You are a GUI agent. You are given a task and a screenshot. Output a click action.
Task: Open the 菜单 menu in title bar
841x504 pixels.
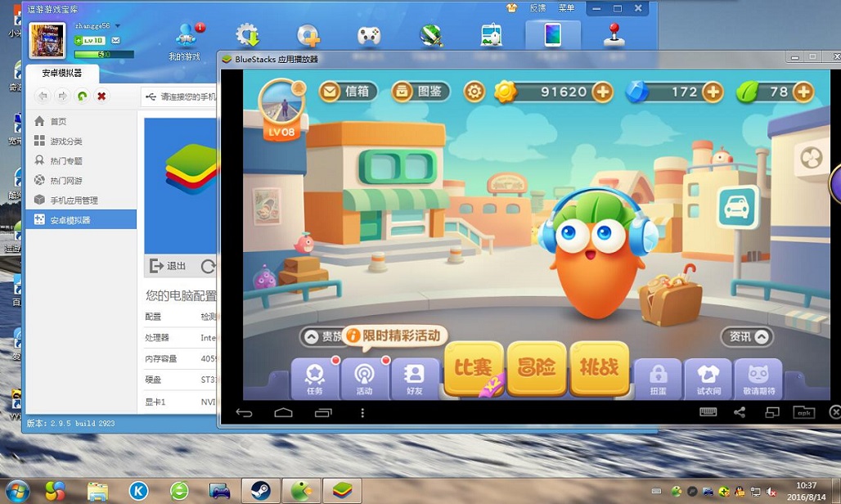click(x=566, y=7)
